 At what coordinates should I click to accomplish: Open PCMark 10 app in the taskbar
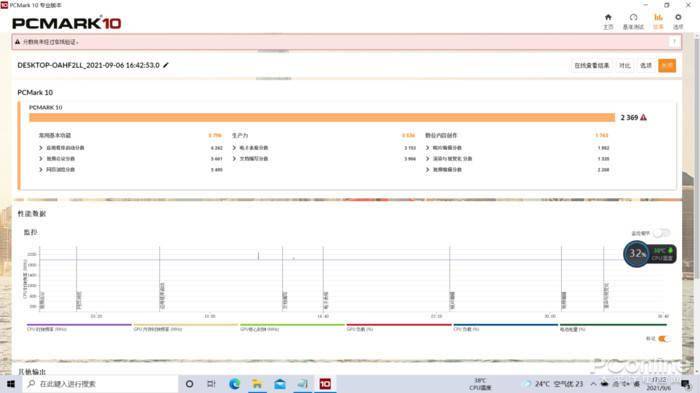coord(325,384)
